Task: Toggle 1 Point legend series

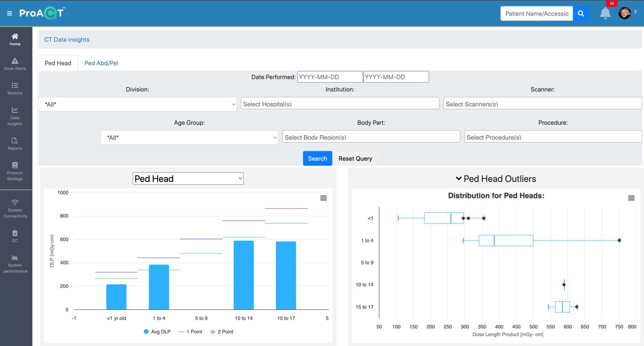Action: point(190,332)
